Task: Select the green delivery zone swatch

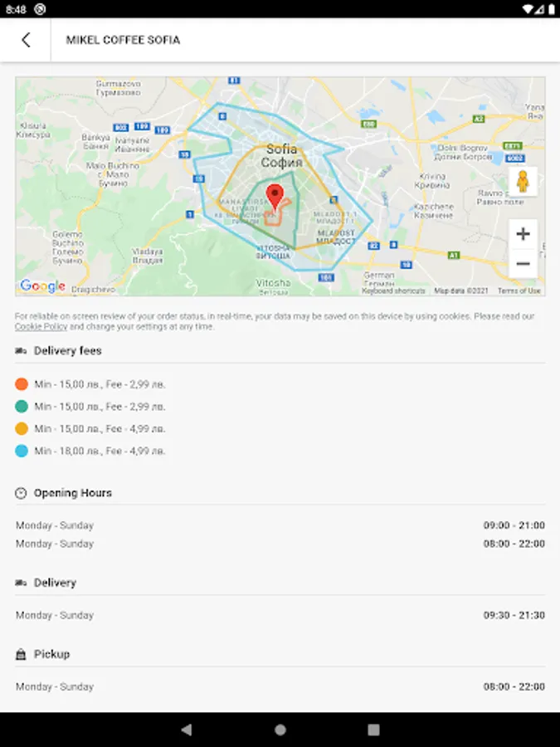Action: 22,407
